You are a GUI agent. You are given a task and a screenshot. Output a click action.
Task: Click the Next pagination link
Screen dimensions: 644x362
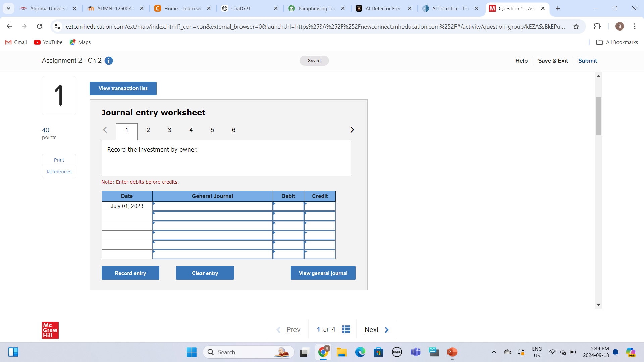[371, 329]
